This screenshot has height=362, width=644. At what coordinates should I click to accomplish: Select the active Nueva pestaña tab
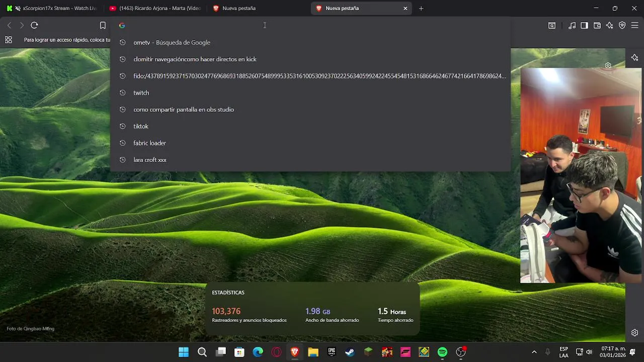[x=361, y=8]
